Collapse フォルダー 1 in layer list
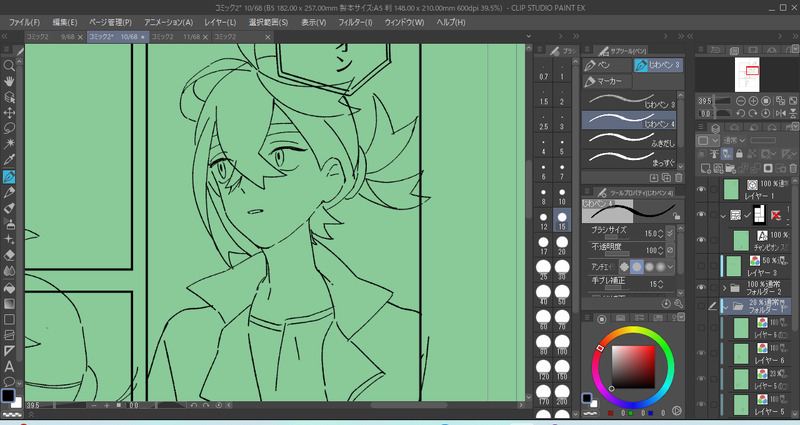This screenshot has height=425, width=800. pos(726,307)
